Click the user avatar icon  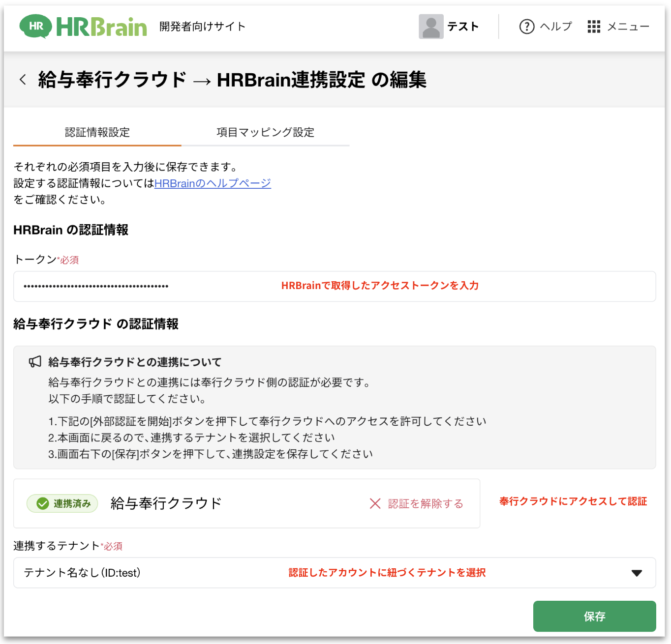431,27
